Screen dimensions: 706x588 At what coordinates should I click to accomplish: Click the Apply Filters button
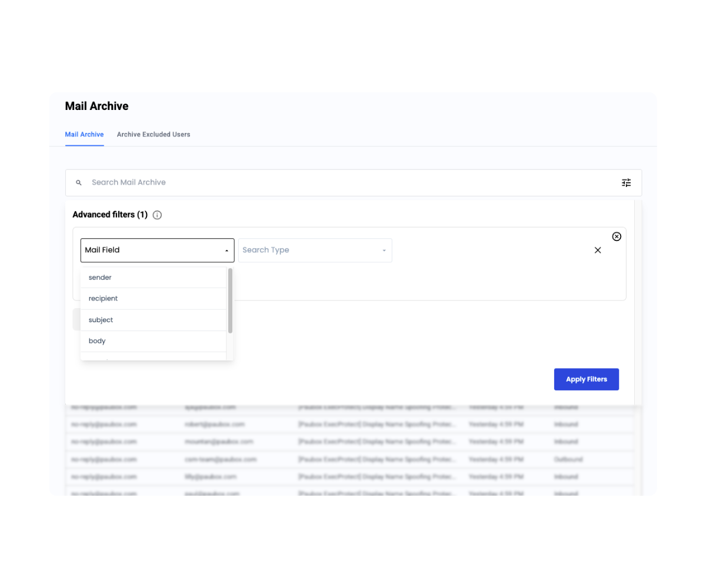coord(586,379)
